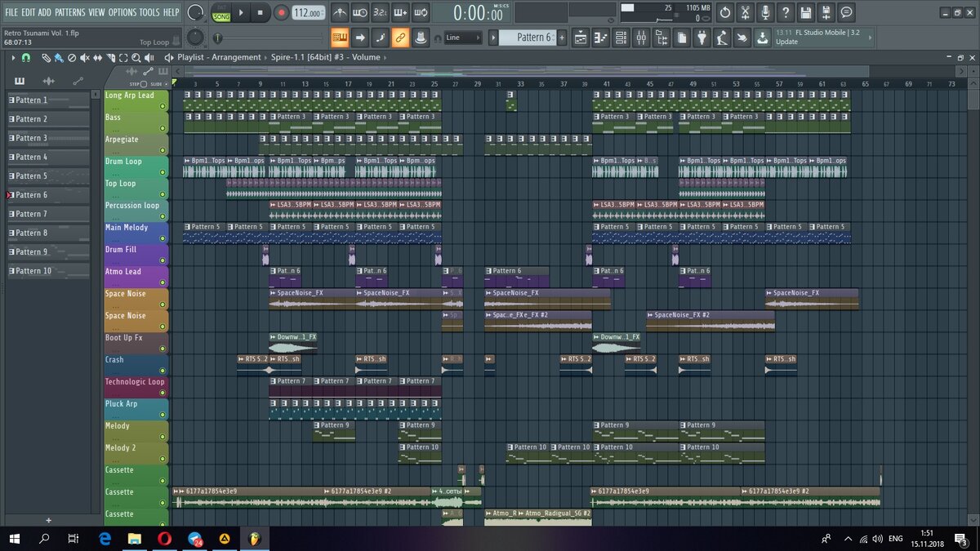Arm the red record button
The image size is (980, 551).
280,12
